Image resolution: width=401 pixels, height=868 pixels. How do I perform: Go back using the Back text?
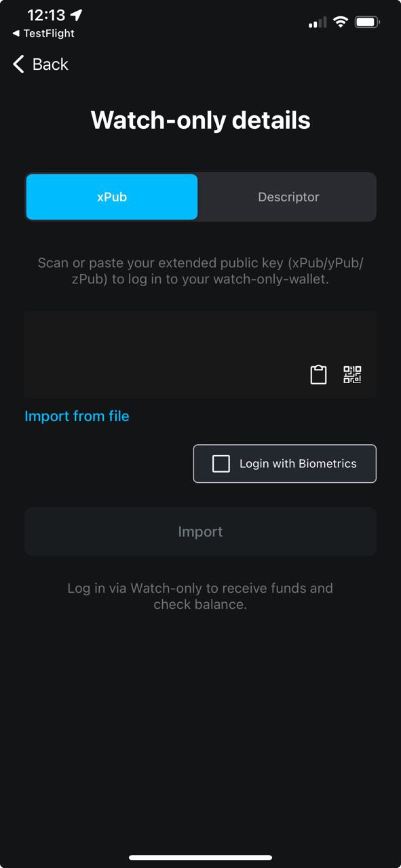click(x=50, y=64)
